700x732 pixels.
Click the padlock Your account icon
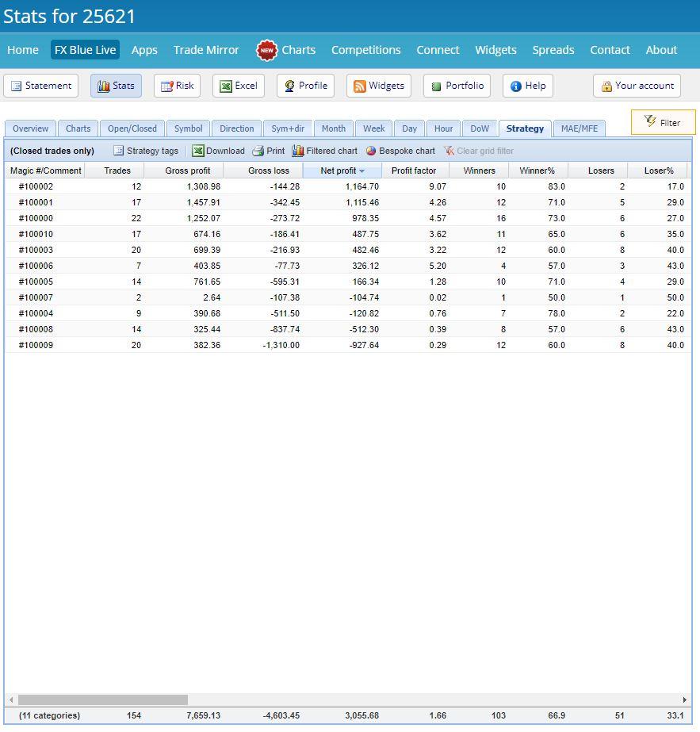click(606, 86)
